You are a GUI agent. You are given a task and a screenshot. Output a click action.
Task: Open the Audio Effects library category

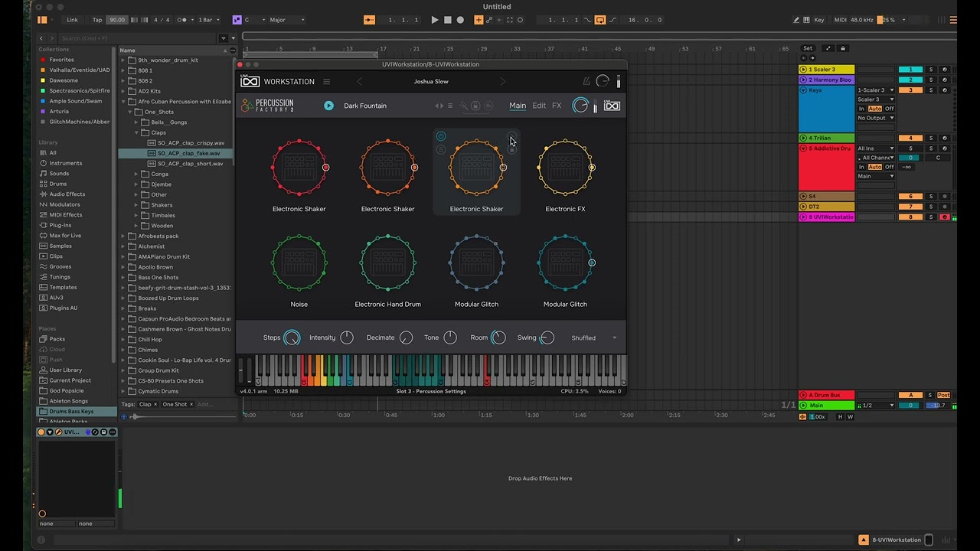(x=67, y=194)
